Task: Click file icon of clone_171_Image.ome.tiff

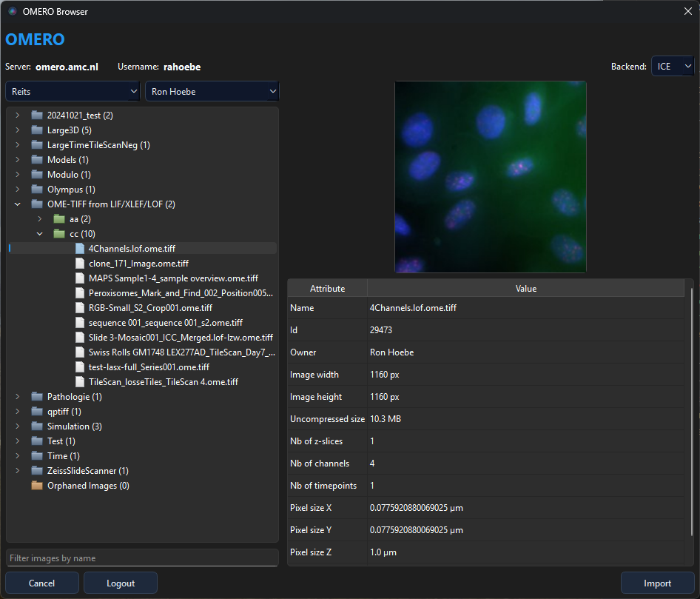Action: [80, 264]
